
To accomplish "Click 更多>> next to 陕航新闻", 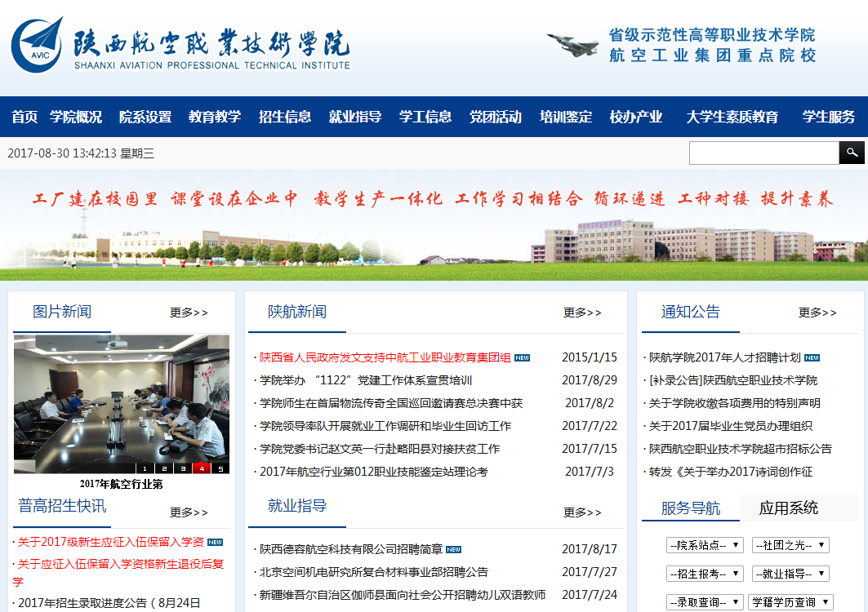I will 582,313.
